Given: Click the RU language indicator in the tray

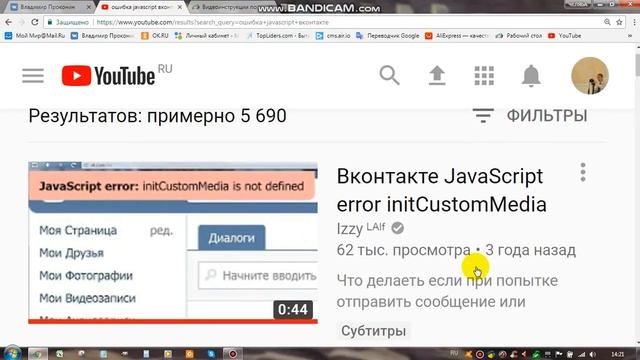Looking at the screenshot, I should click(454, 353).
